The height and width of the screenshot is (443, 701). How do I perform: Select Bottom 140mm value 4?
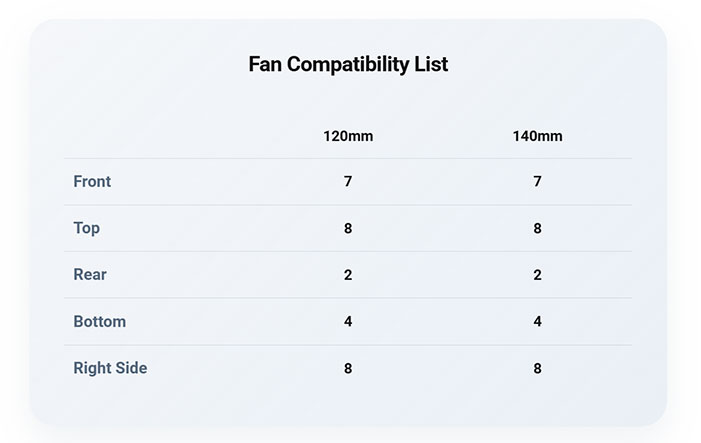537,321
